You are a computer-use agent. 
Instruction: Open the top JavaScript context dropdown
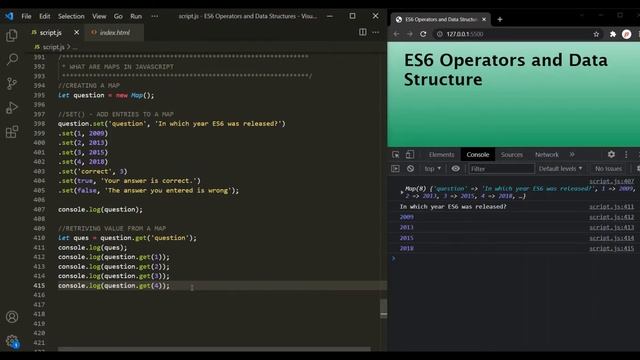[433, 169]
